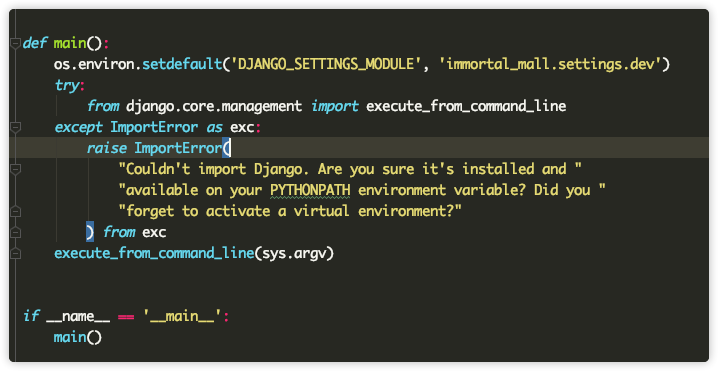718x371 pixels.
Task: Click django.core.management in the import line
Action: 214,106
